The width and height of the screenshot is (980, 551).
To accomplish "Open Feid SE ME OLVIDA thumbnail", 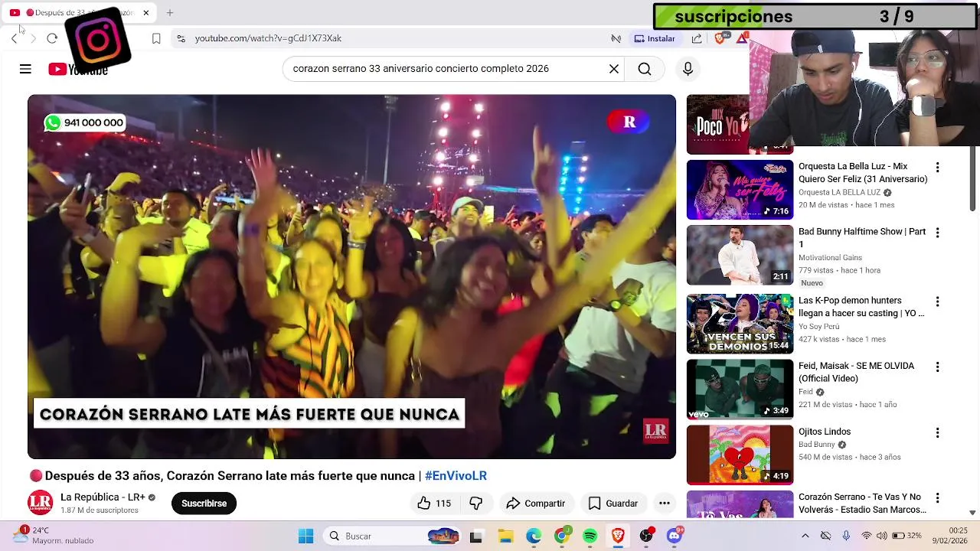I will point(740,390).
